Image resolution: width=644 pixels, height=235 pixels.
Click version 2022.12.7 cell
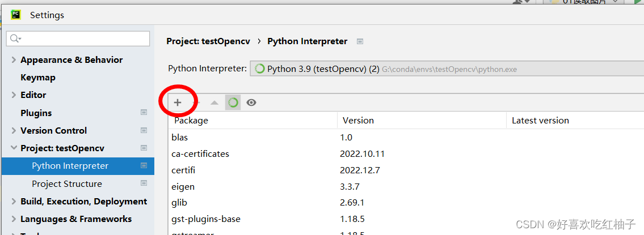[x=359, y=170]
